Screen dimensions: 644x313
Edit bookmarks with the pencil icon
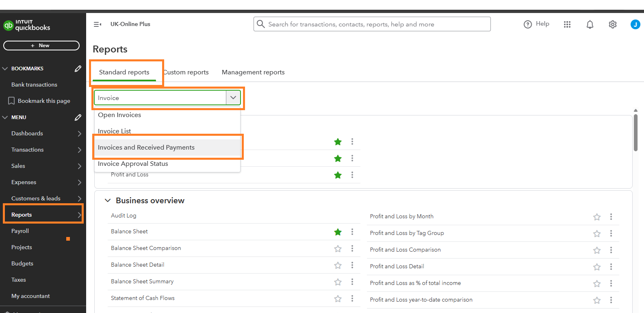[78, 69]
